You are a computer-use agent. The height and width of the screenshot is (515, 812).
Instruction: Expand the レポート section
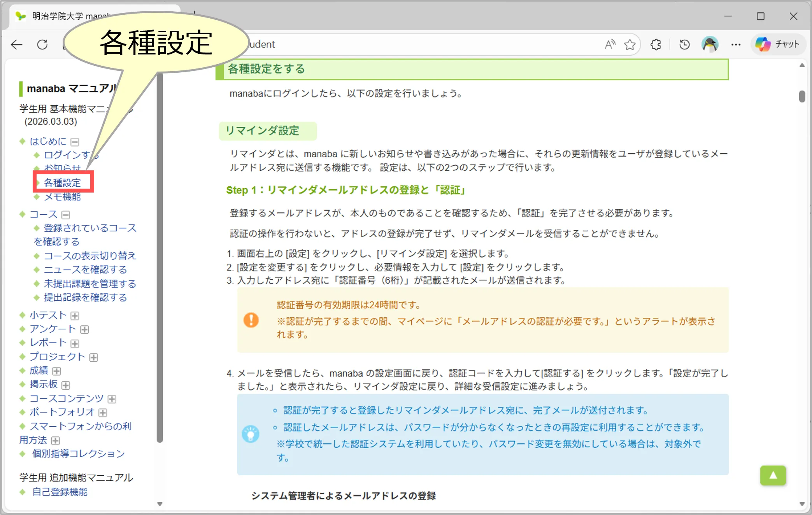[75, 343]
